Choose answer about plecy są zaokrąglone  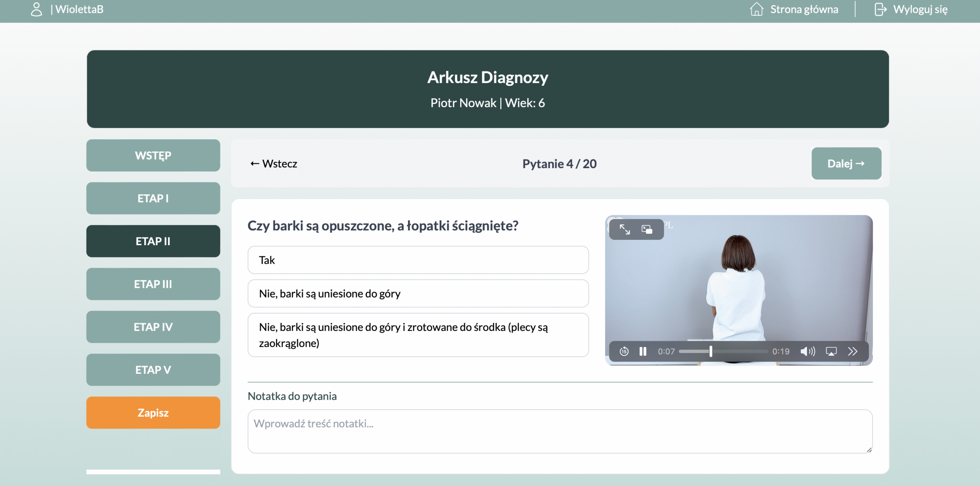click(x=418, y=335)
